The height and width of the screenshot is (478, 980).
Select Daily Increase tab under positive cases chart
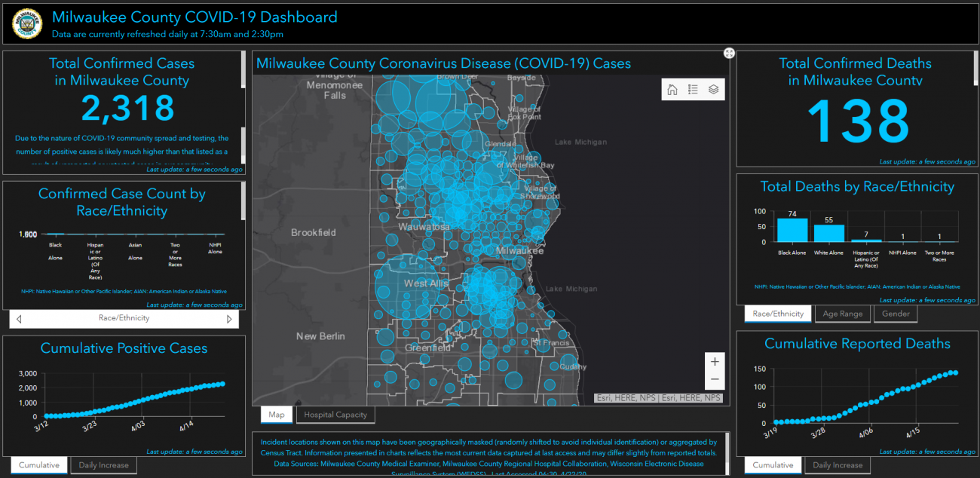coord(104,465)
